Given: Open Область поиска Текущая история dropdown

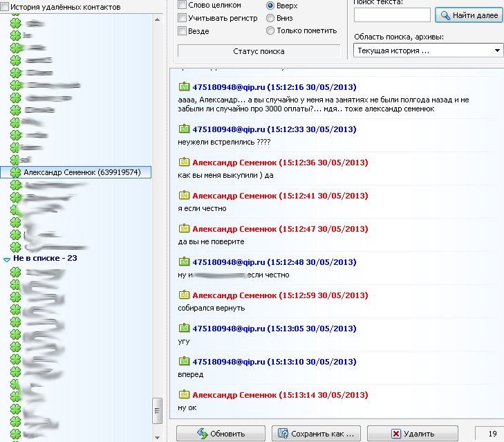Looking at the screenshot, I should click(429, 50).
